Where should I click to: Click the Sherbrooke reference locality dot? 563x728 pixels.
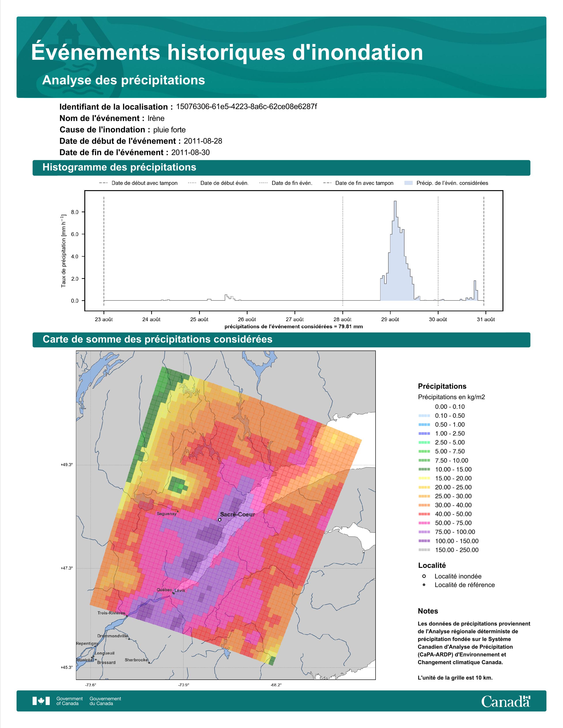[x=149, y=663]
